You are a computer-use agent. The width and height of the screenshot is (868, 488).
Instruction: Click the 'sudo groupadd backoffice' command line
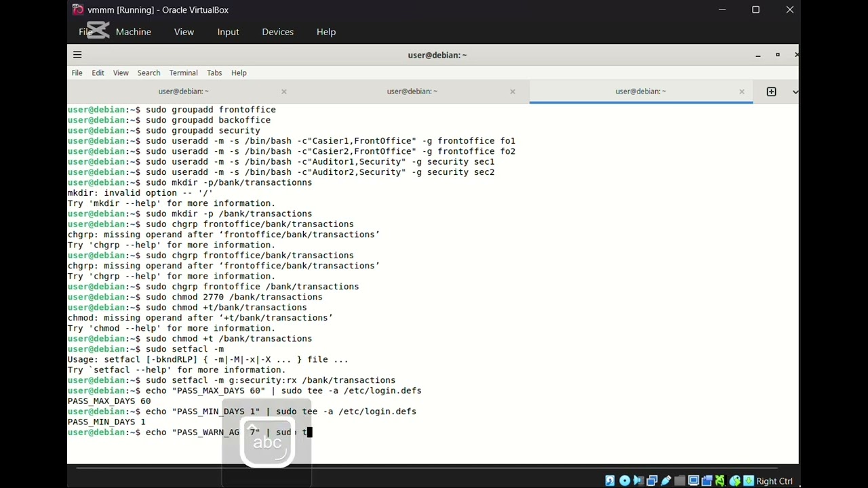tap(169, 120)
